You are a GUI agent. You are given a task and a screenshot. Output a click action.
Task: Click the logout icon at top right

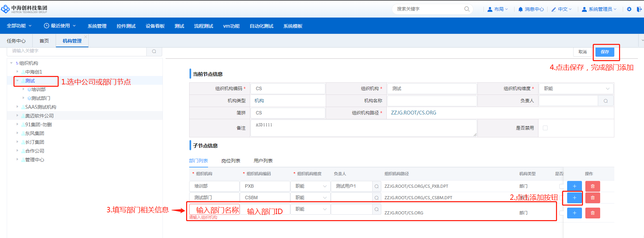point(639,9)
